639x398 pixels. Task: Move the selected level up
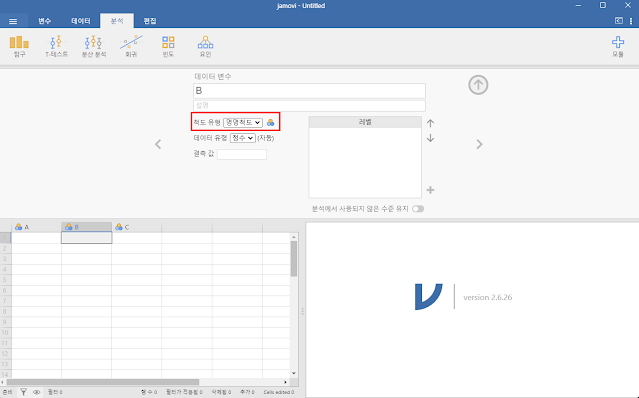pos(430,123)
